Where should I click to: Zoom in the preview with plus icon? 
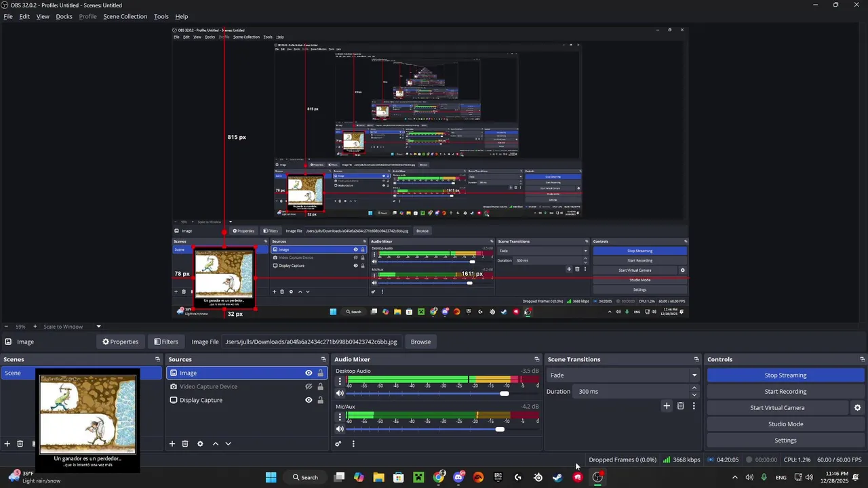point(35,327)
